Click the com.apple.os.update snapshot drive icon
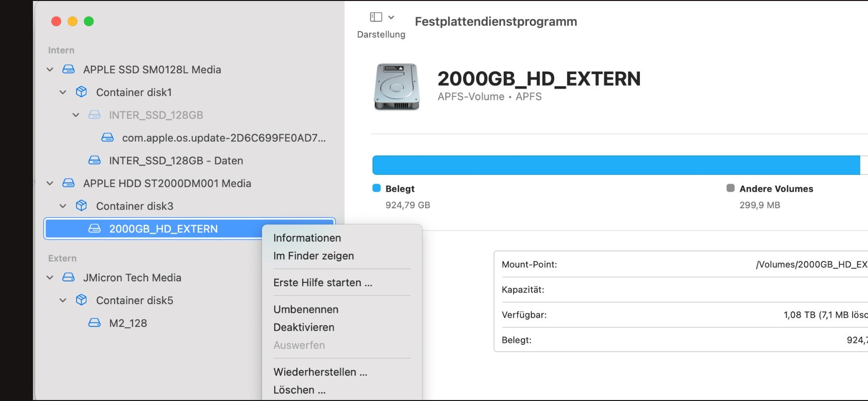Image resolution: width=868 pixels, height=401 pixels. (x=108, y=138)
